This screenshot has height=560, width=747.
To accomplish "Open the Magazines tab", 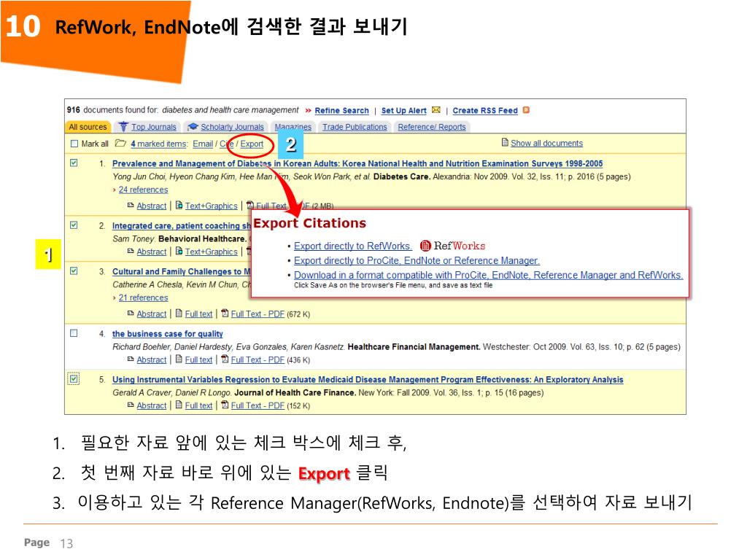I will point(293,127).
